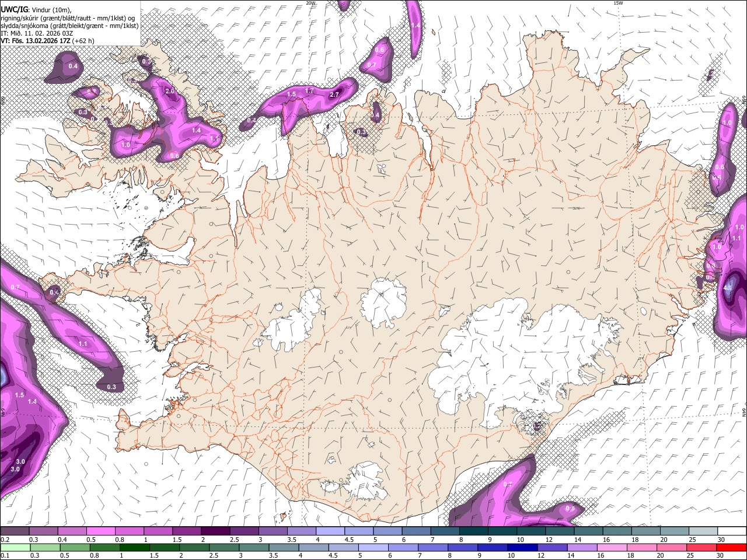This screenshot has width=747, height=560.
Task: Click the 'rigning/skúrir' legend description line
Action: point(68,18)
